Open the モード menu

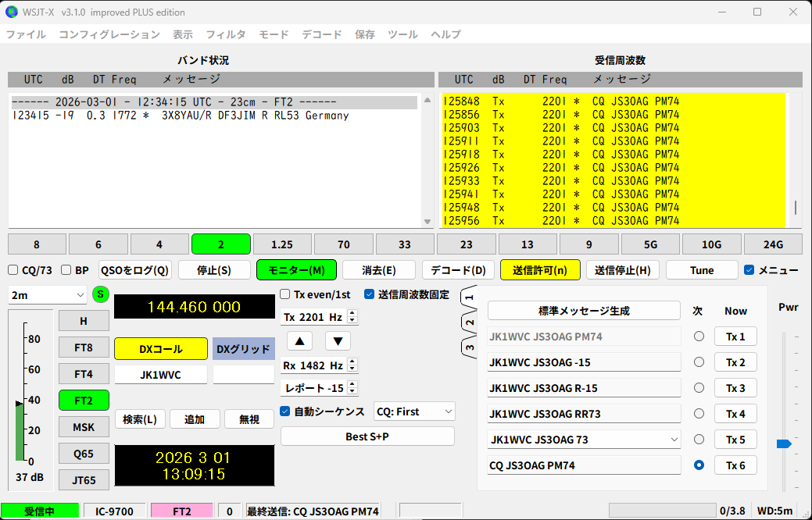pyautogui.click(x=274, y=34)
